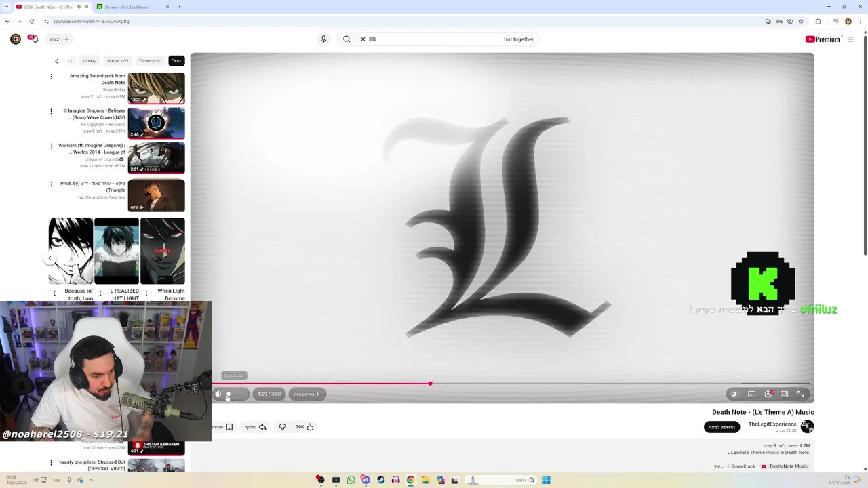Open the Warriors League of Legends thumbnail
The image size is (868, 488).
click(x=156, y=157)
